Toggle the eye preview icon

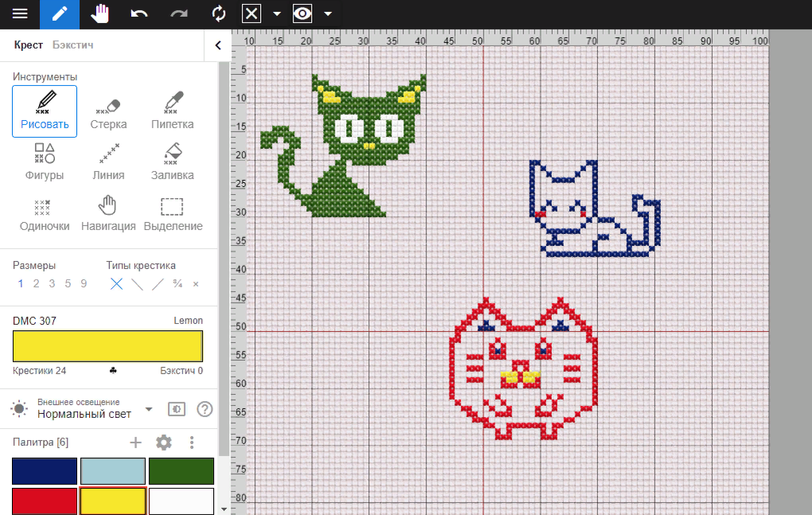302,14
